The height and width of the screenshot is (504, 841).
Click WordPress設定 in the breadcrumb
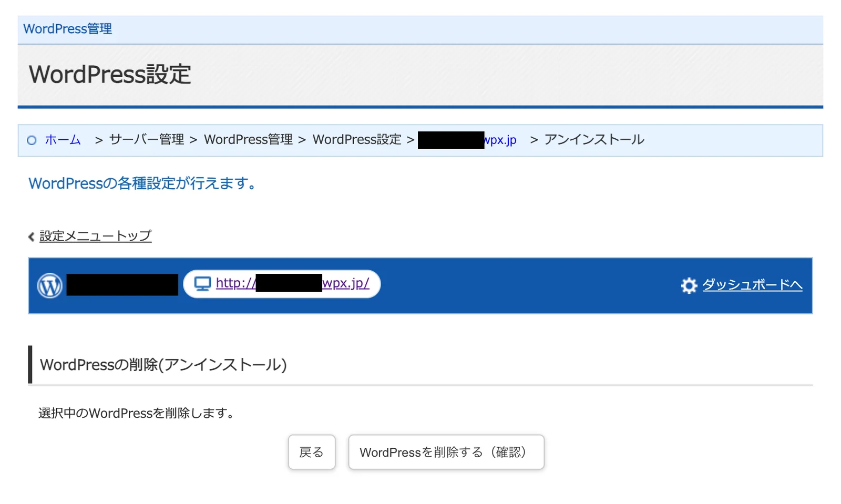tap(357, 140)
